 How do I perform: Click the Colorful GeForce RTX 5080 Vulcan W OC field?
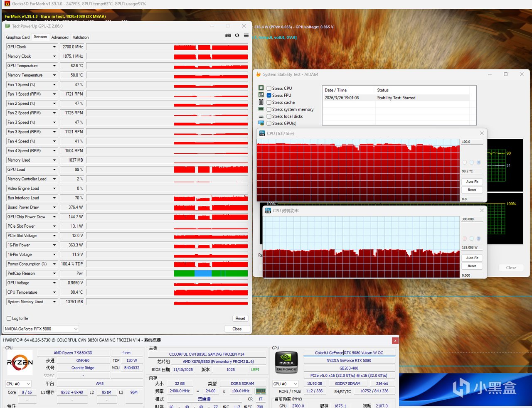coord(349,353)
